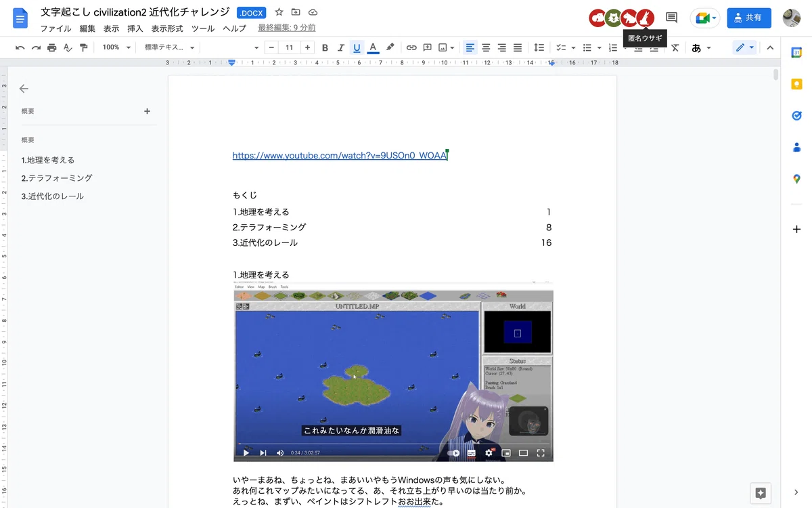Open the comment history icon

coord(671,18)
